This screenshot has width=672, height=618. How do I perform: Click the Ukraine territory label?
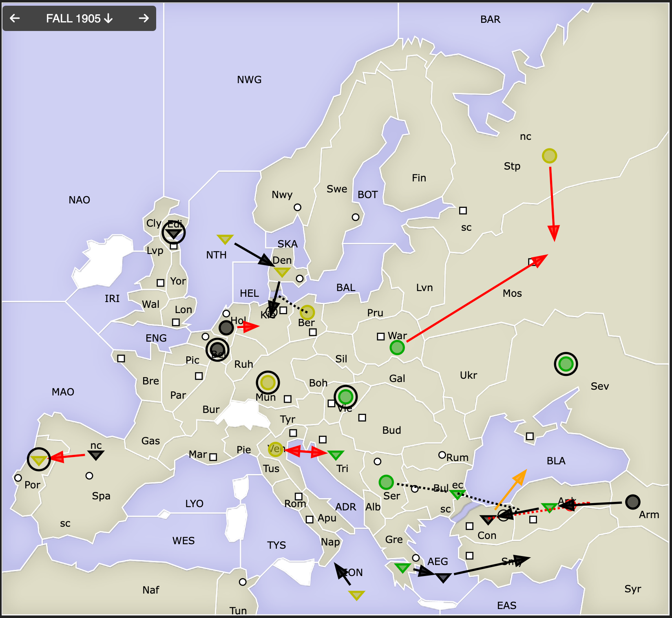click(468, 375)
